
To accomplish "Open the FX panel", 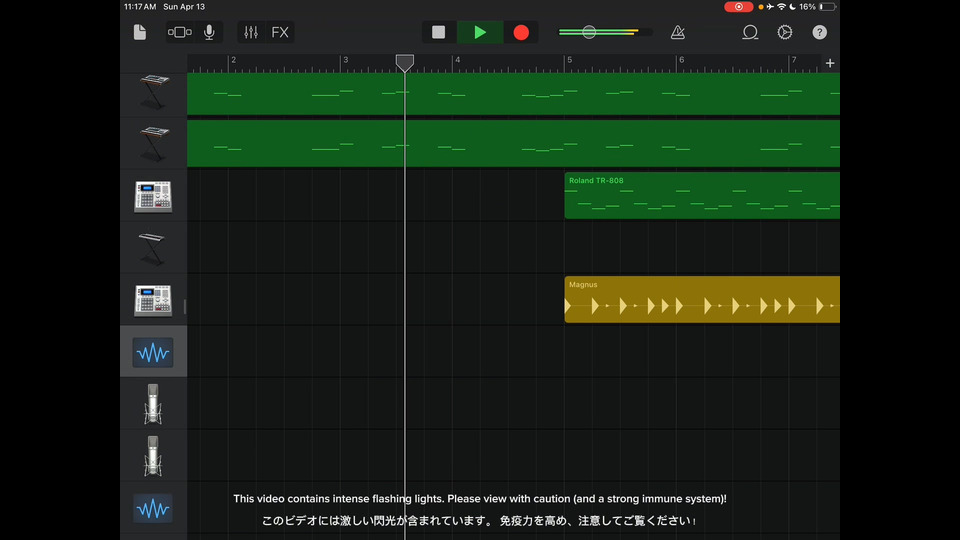I will click(280, 32).
